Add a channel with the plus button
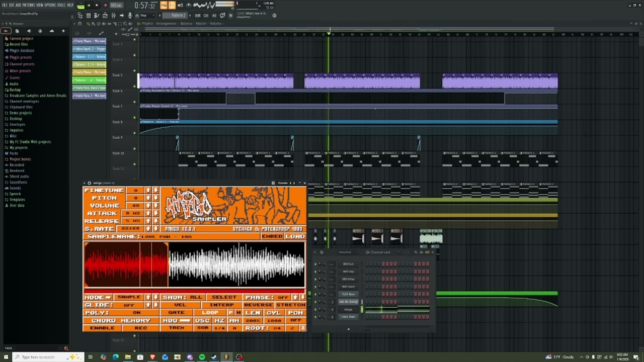This screenshot has height=362, width=644. pos(348,329)
